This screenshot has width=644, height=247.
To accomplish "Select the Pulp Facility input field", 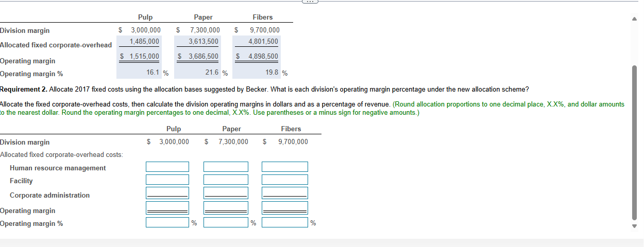I will (167, 180).
